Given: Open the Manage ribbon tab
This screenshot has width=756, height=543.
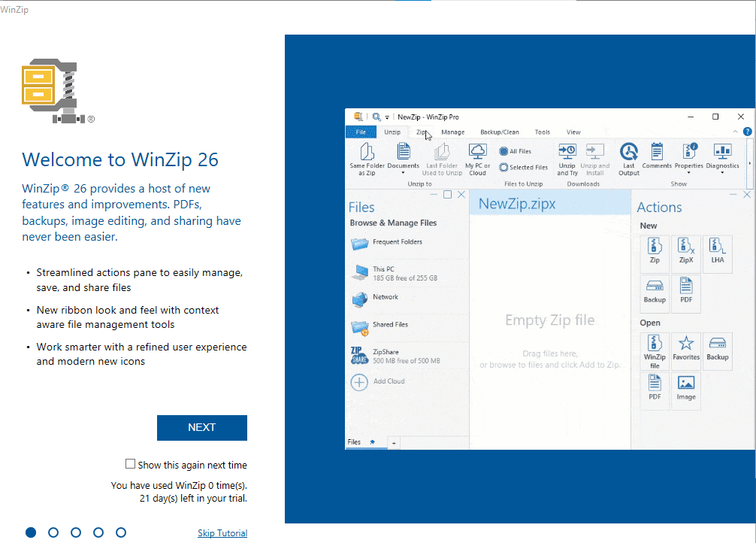Looking at the screenshot, I should pos(452,132).
